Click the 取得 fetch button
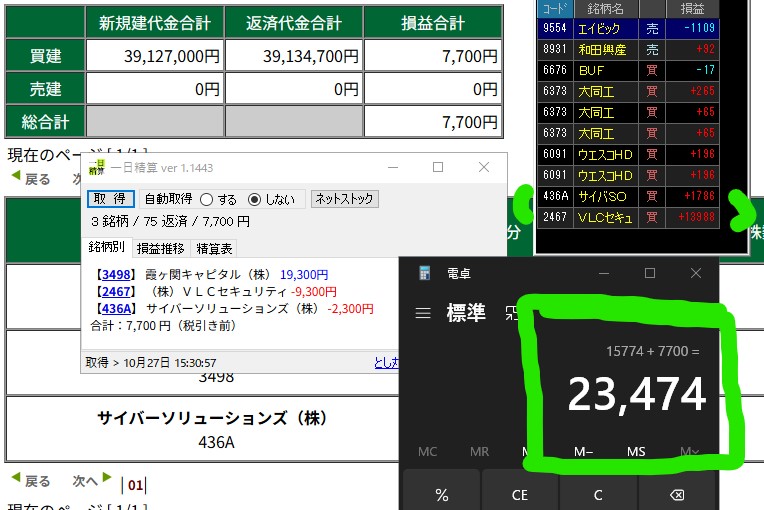The width and height of the screenshot is (764, 510). point(111,199)
